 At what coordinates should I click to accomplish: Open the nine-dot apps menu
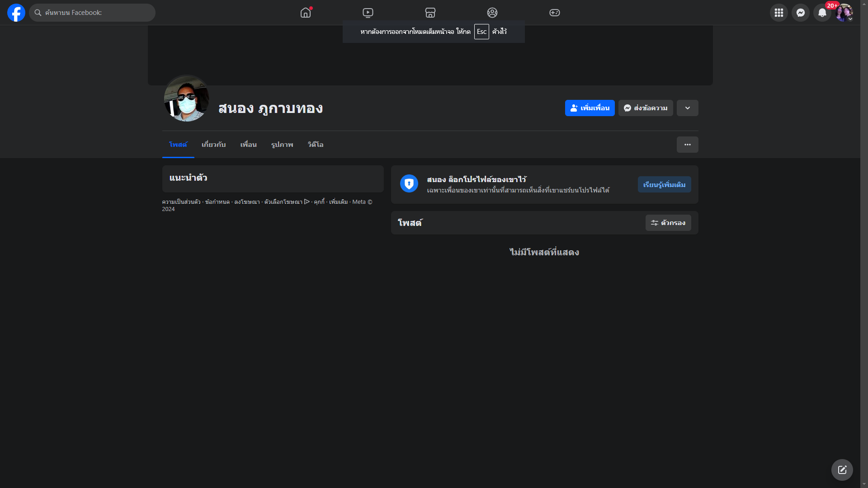click(x=778, y=13)
